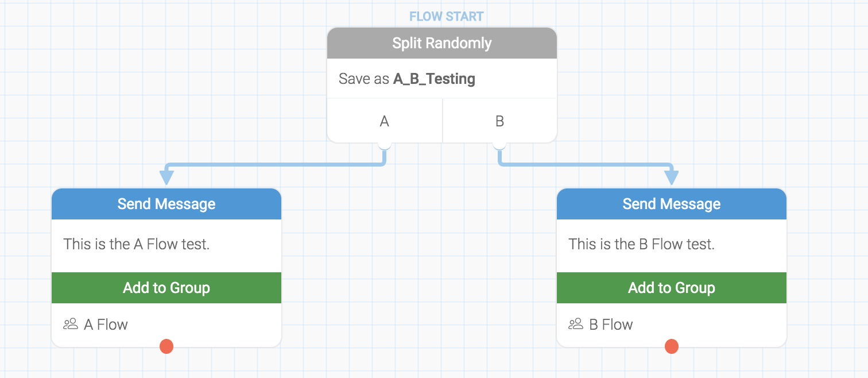Select the Split Randomly node header

click(441, 43)
